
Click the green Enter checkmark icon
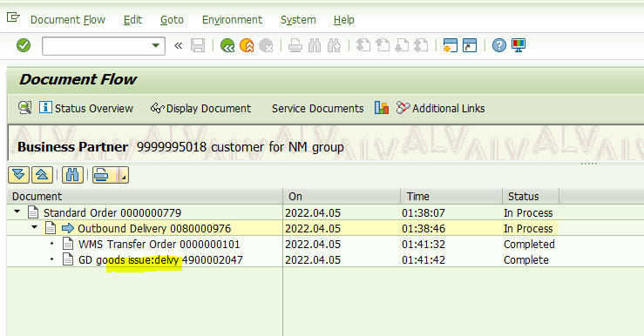tap(24, 45)
